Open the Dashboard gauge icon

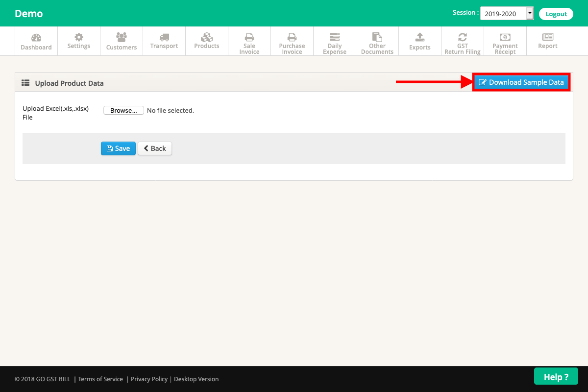(x=36, y=38)
